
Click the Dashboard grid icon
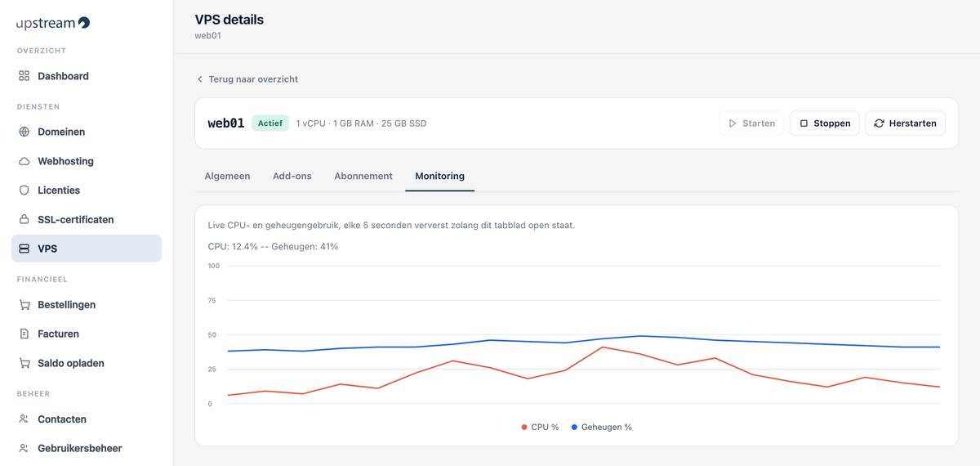pyautogui.click(x=24, y=76)
